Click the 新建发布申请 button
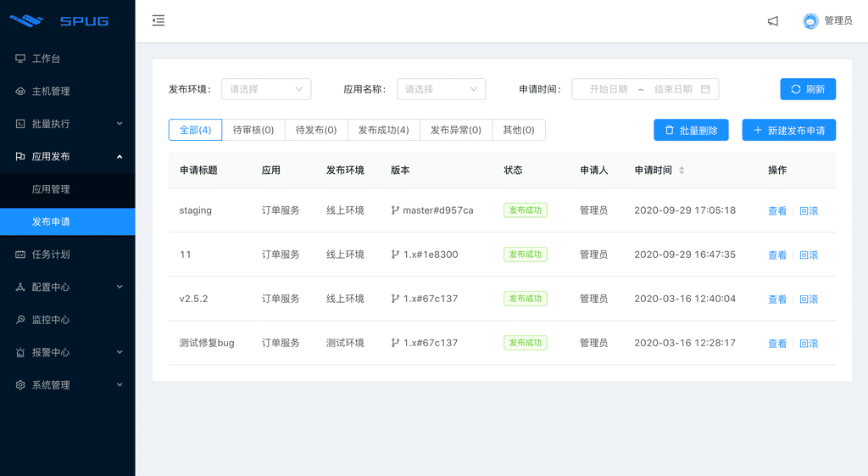868x476 pixels. pyautogui.click(x=788, y=130)
